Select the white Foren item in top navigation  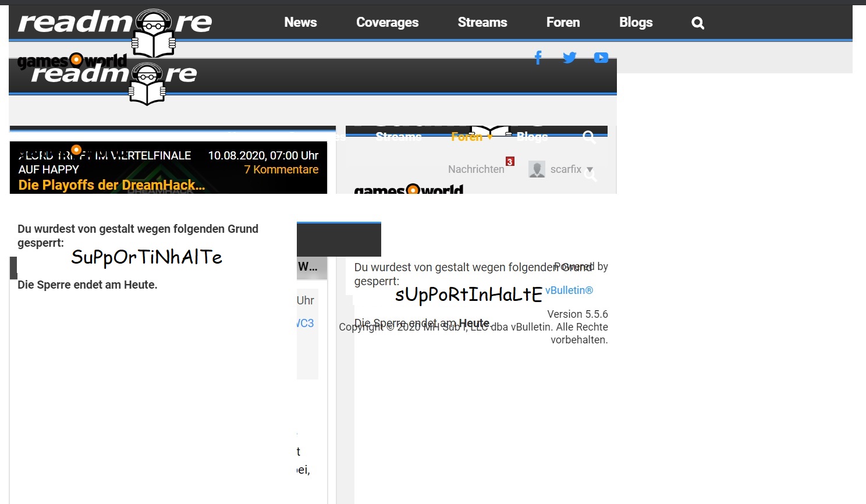(563, 23)
